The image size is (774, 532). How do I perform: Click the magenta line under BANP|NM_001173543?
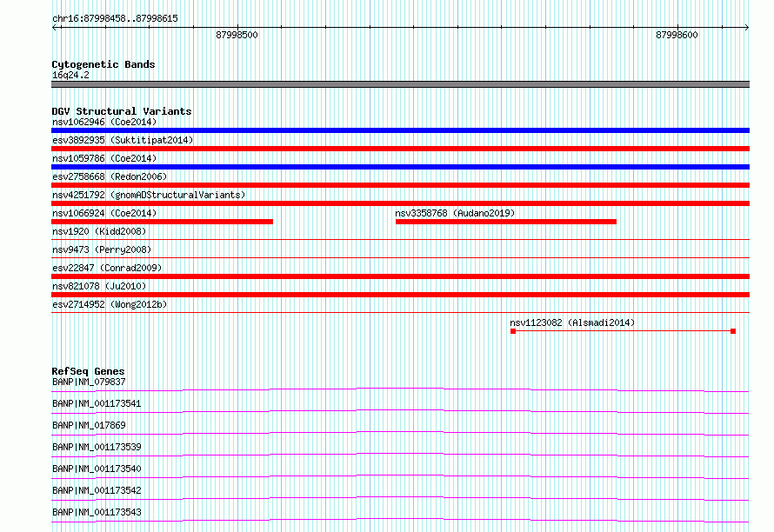[x=400, y=520]
